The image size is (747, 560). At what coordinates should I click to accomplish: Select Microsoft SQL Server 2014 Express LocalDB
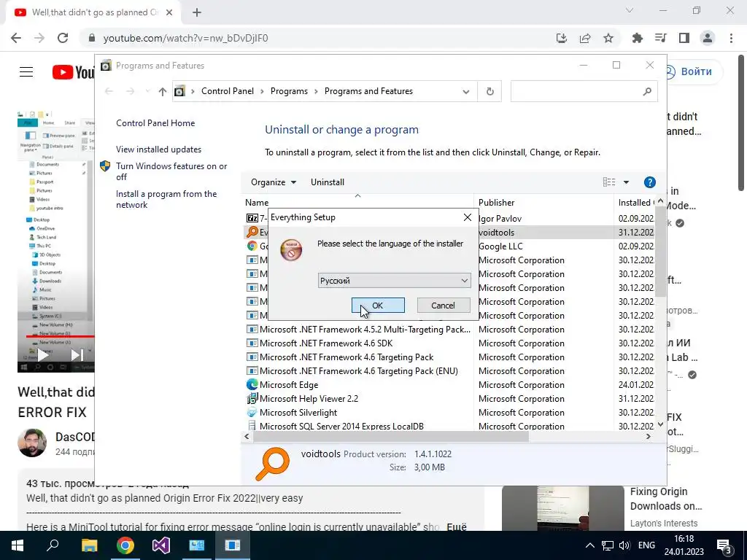tap(341, 426)
